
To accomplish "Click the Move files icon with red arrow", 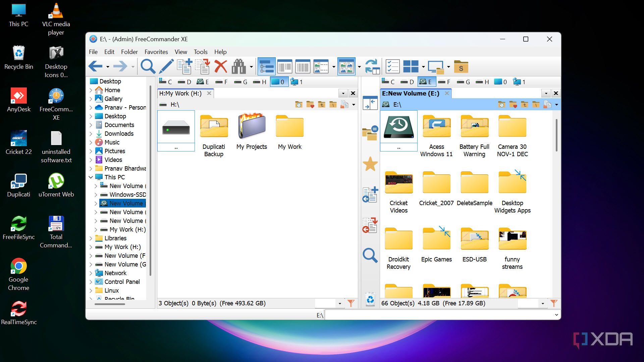I will click(203, 67).
